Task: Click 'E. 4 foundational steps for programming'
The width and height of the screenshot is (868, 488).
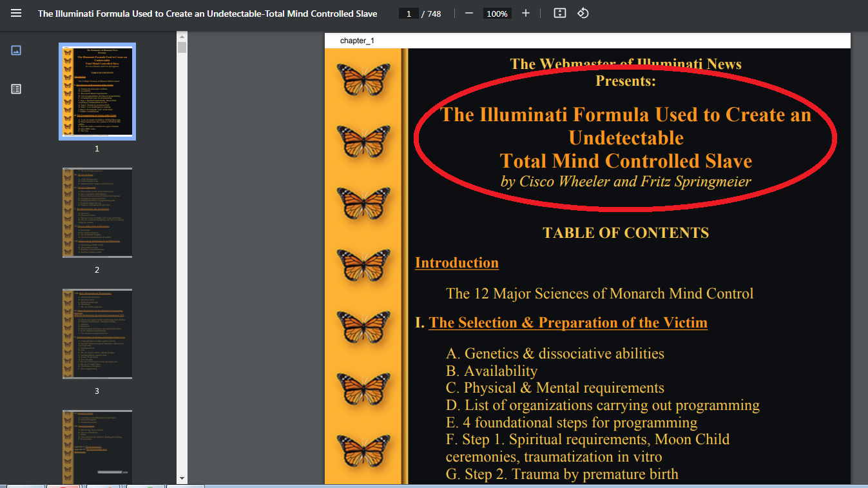Action: pyautogui.click(x=572, y=423)
